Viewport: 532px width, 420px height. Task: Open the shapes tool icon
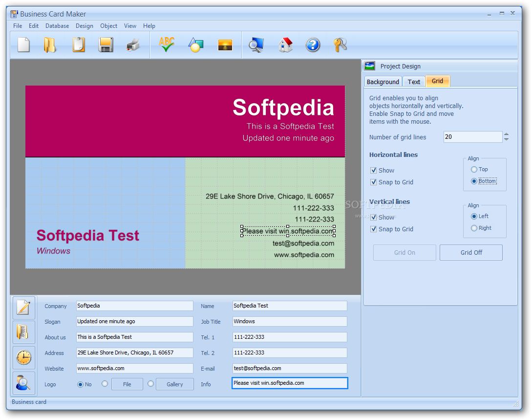[196, 45]
